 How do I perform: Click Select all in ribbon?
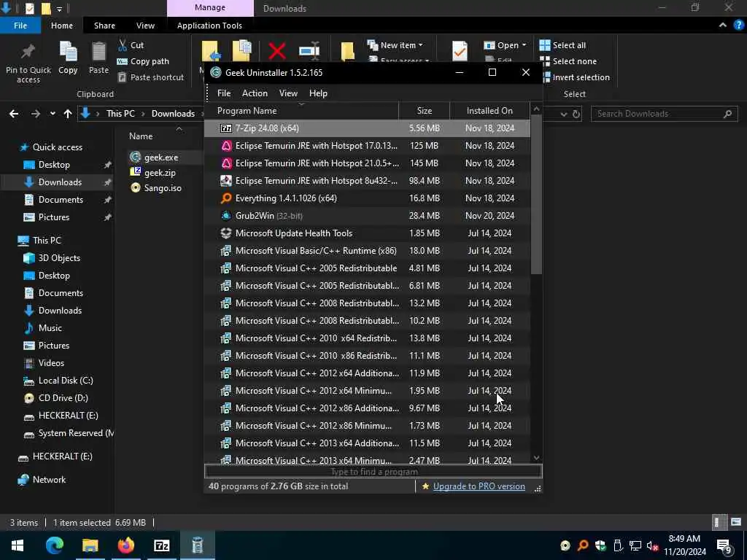click(x=562, y=45)
